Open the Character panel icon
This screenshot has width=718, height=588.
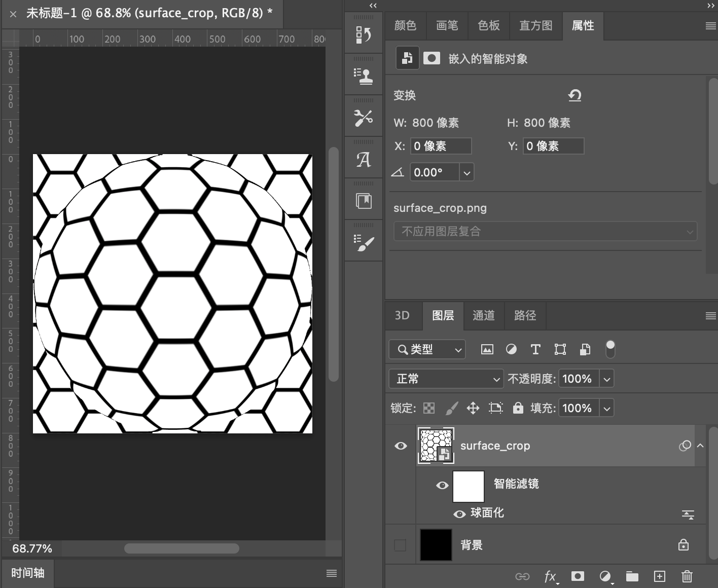363,160
